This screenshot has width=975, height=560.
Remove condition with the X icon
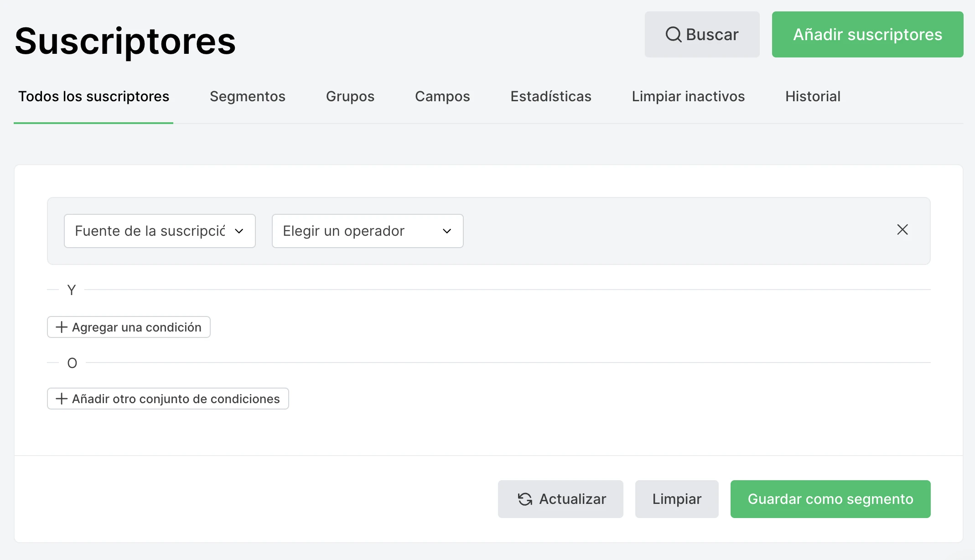click(902, 230)
